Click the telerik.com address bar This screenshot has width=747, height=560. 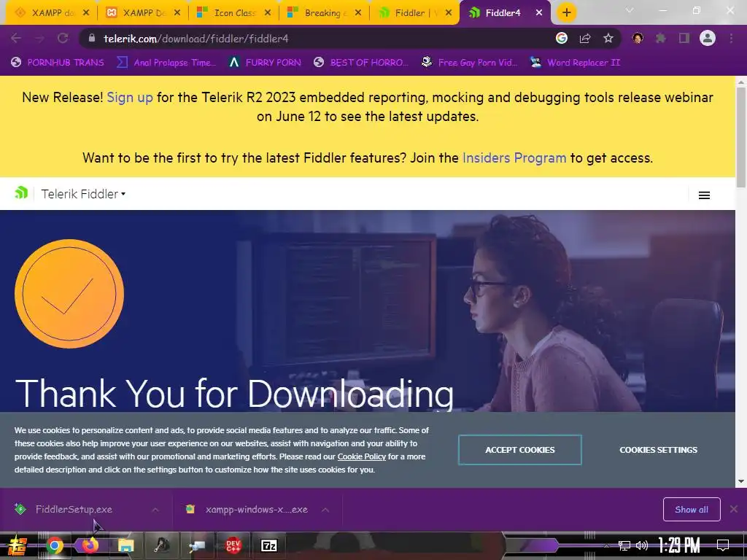coord(314,39)
